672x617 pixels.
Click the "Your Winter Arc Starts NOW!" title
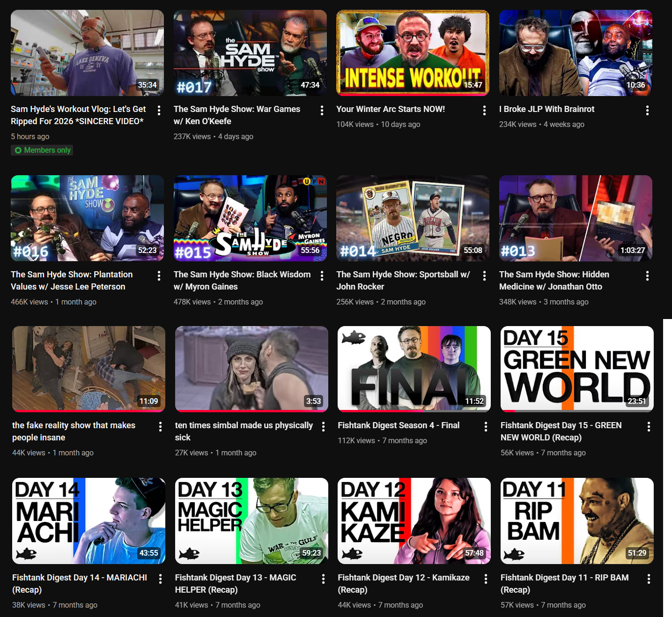click(x=391, y=109)
